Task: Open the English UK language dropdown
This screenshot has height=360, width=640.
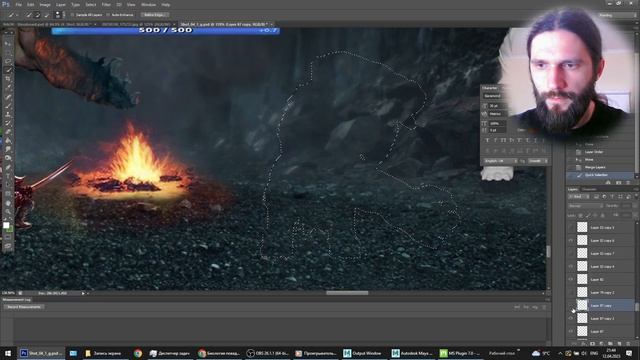Action: (x=500, y=161)
